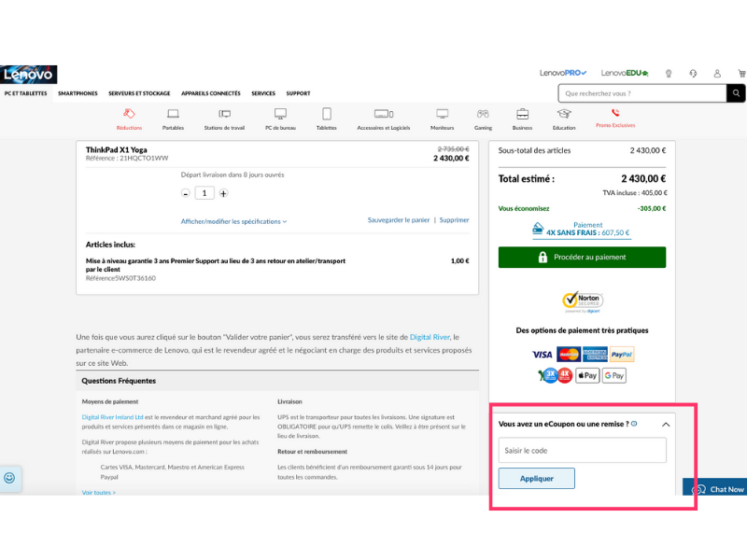Viewport: 747px width, 560px height.
Task: Open Stations de travail icon category
Action: (224, 119)
